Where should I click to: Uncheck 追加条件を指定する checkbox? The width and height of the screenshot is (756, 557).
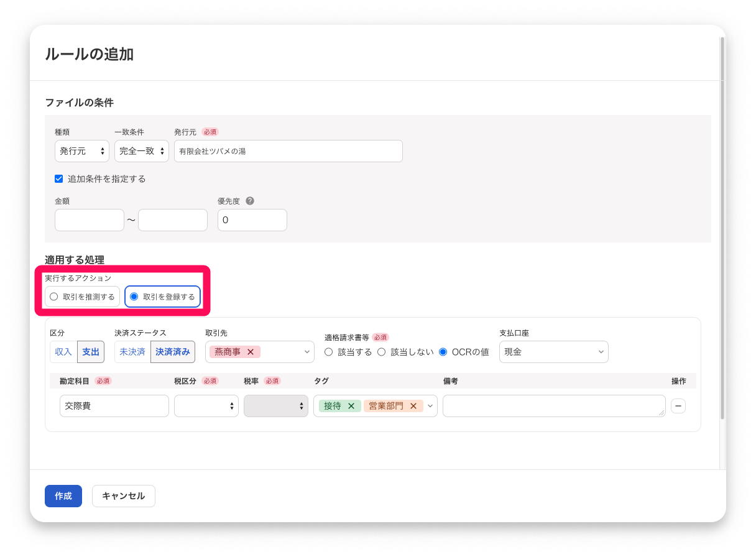pyautogui.click(x=59, y=178)
